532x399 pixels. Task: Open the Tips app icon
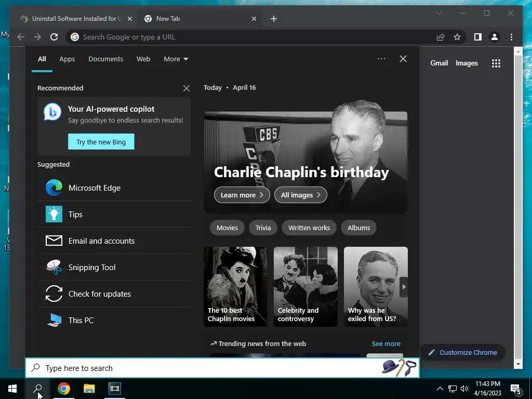54,214
